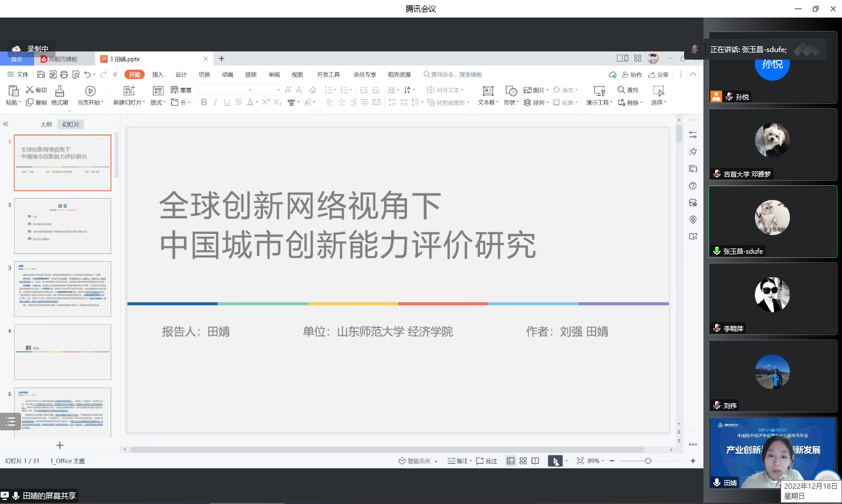The height and width of the screenshot is (504, 842).
Task: Start slideshow from current slide (当页开始)
Action: click(90, 91)
